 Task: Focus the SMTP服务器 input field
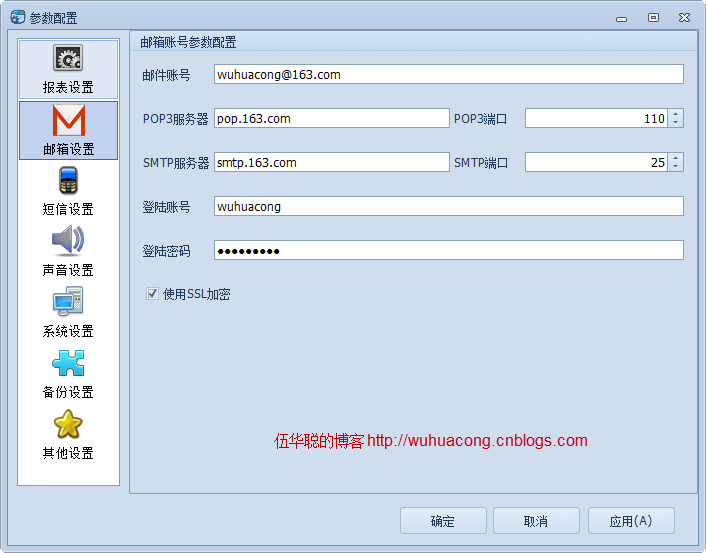point(331,162)
